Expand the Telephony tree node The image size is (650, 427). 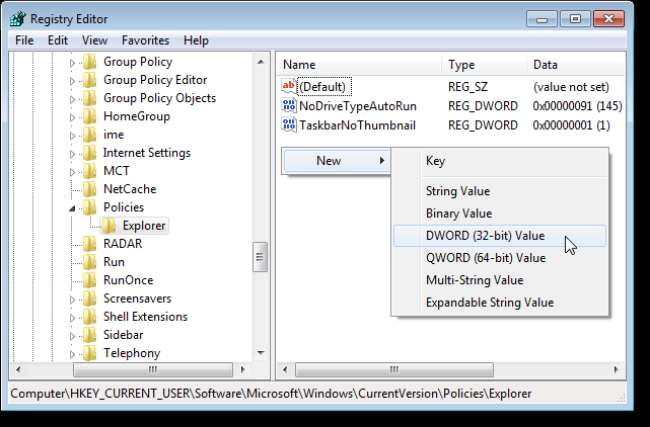72,354
